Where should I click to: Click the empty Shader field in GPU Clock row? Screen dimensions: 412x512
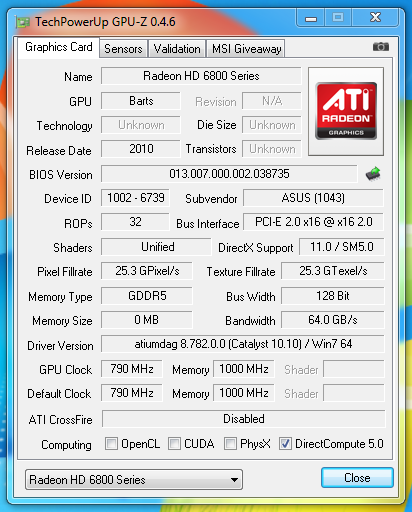[354, 369]
